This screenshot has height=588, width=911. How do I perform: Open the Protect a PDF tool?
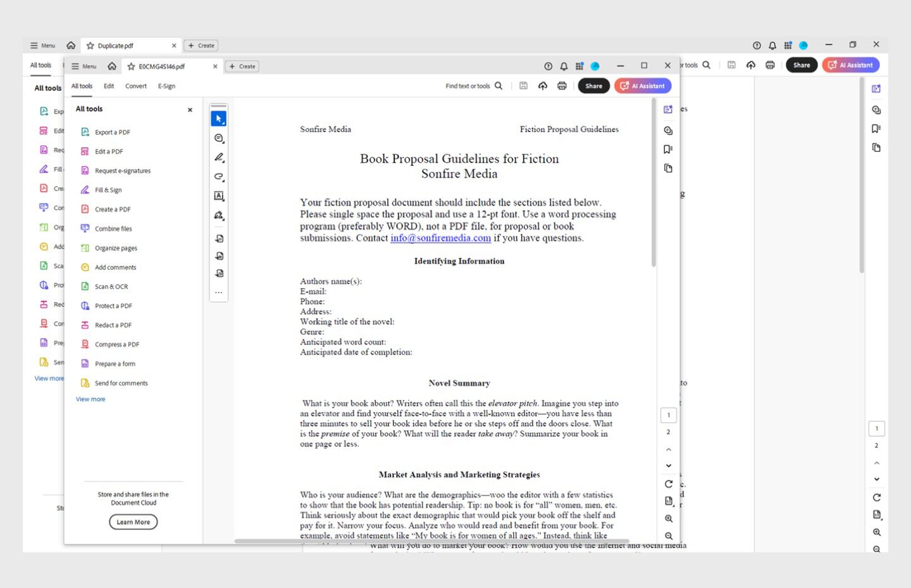(x=113, y=305)
